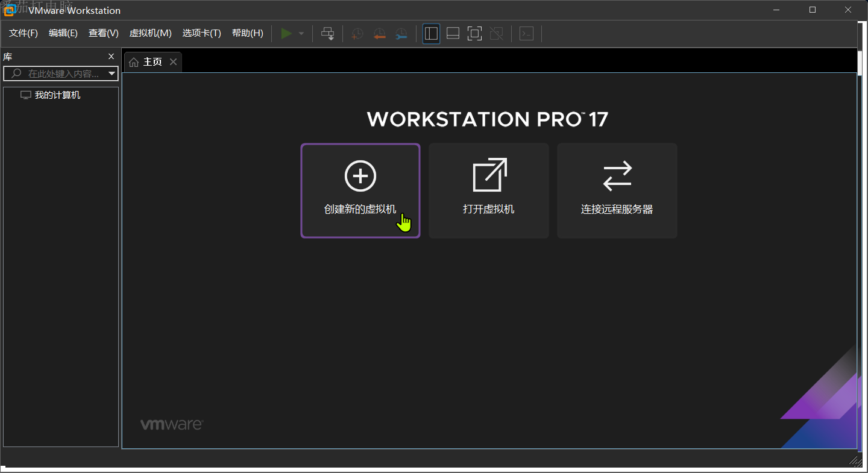This screenshot has height=473, width=868.
Task: Select 我的计算机 in the library tree
Action: click(x=51, y=95)
